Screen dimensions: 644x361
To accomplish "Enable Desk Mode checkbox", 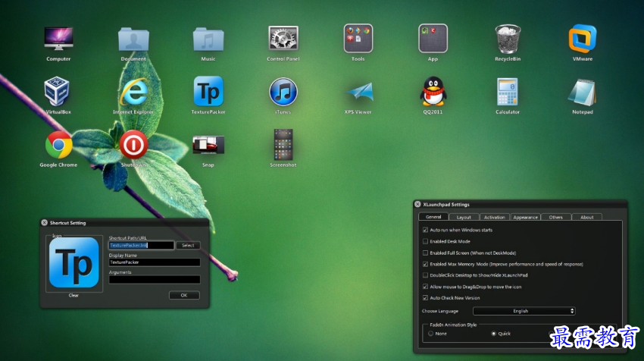I will pyautogui.click(x=425, y=241).
